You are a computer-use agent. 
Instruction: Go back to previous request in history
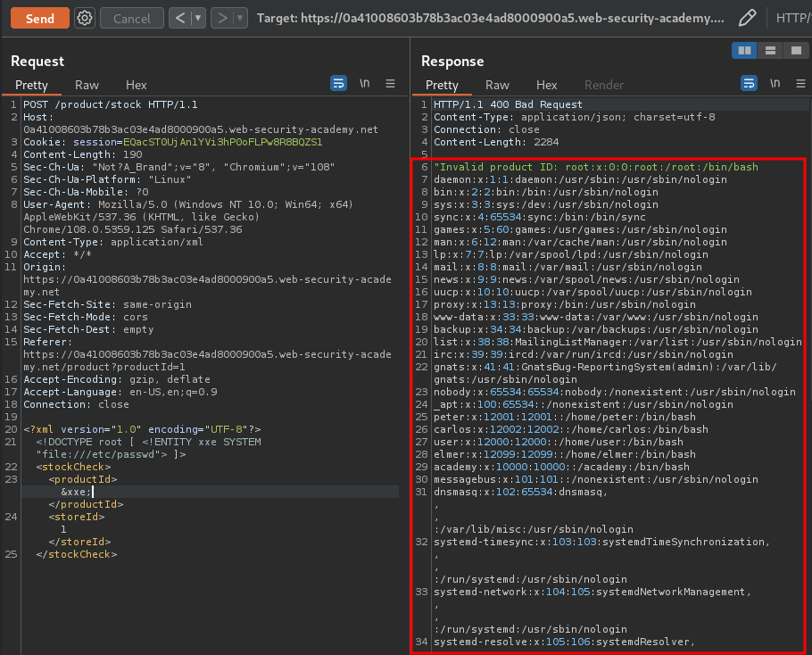click(179, 18)
